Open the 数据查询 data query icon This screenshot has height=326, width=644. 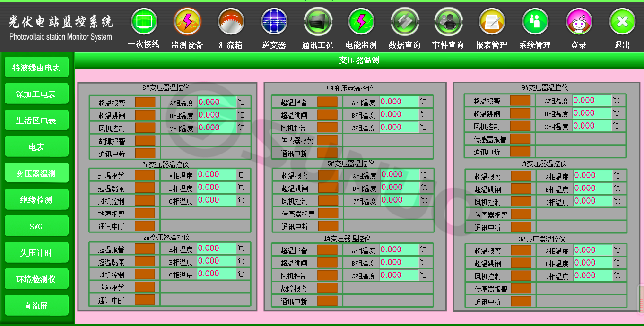405,22
